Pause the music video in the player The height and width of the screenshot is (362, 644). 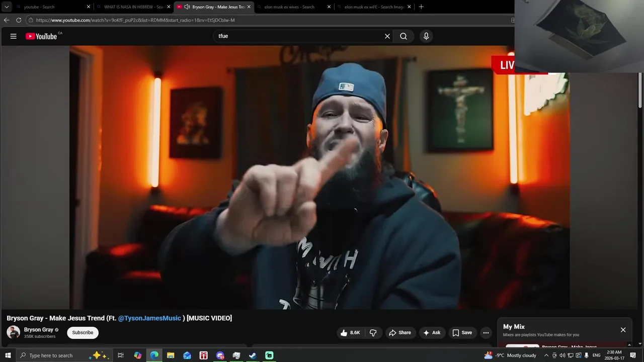319,177
